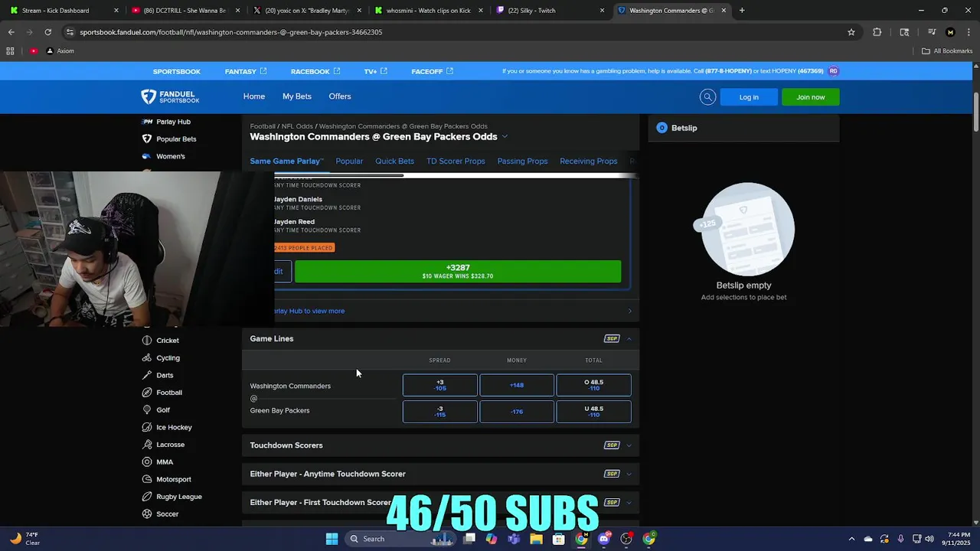Select Washington Commanders +3 spread bet
980x551 pixels.
(x=440, y=385)
